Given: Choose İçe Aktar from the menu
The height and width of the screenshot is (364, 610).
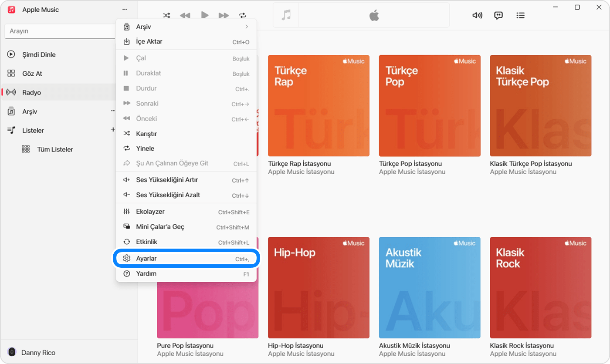Looking at the screenshot, I should [186, 42].
